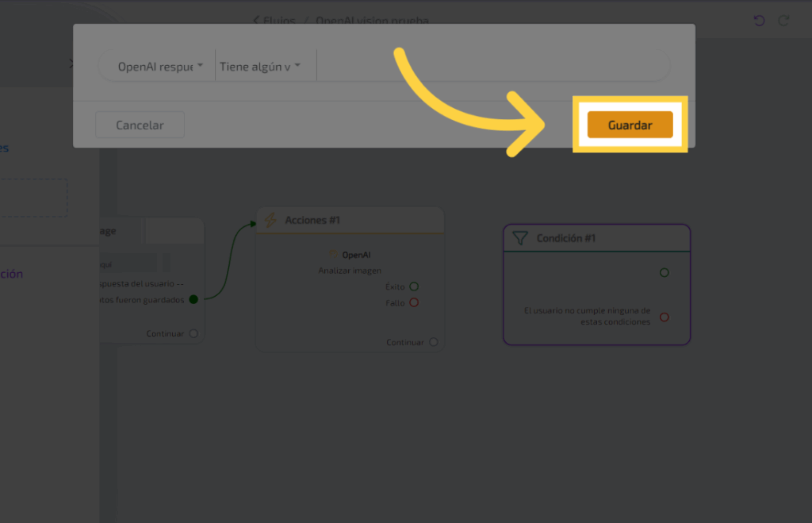The width and height of the screenshot is (812, 523).
Task: Select the red Fallo output connector
Action: pos(414,302)
